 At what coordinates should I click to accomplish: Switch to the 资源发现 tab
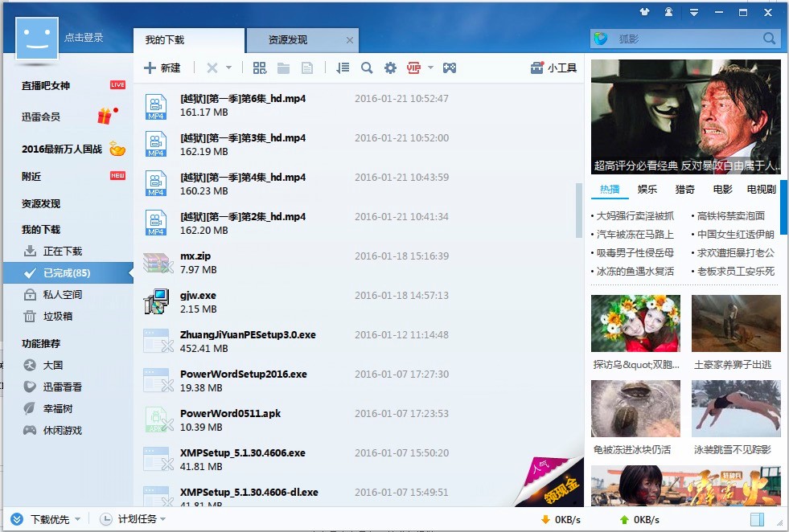point(288,39)
